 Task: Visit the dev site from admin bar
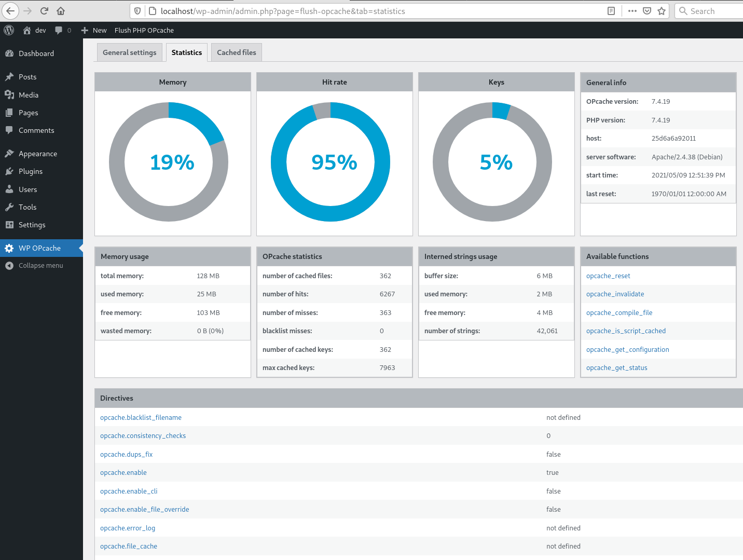(34, 30)
